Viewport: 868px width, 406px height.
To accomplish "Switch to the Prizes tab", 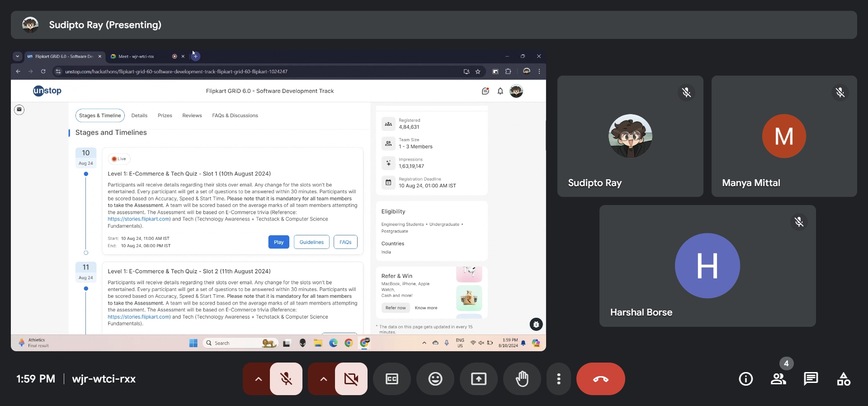I will tap(165, 115).
